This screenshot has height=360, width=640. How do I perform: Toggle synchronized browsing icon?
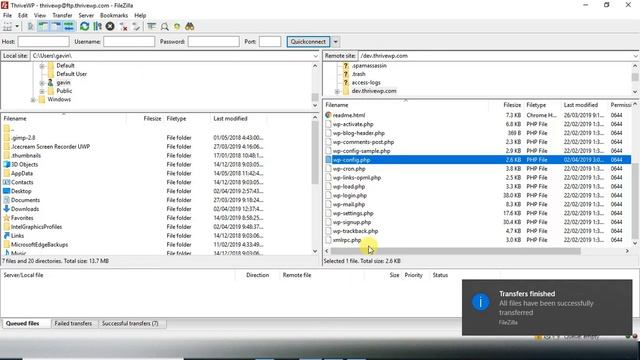point(177,27)
